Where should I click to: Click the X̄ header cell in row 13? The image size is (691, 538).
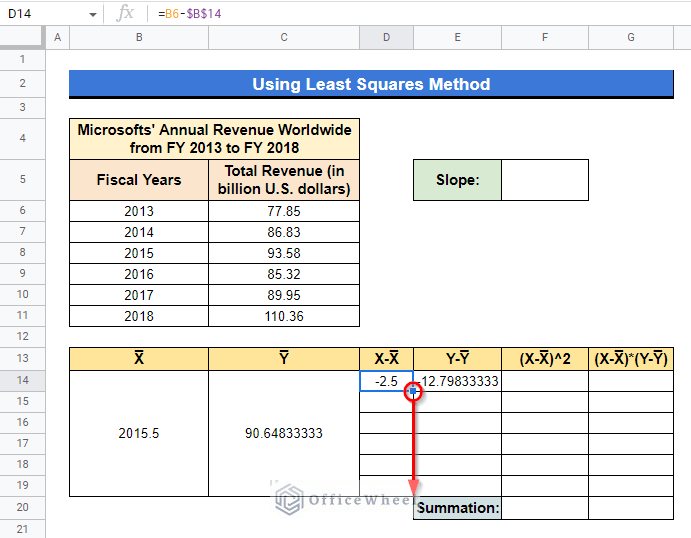click(139, 359)
